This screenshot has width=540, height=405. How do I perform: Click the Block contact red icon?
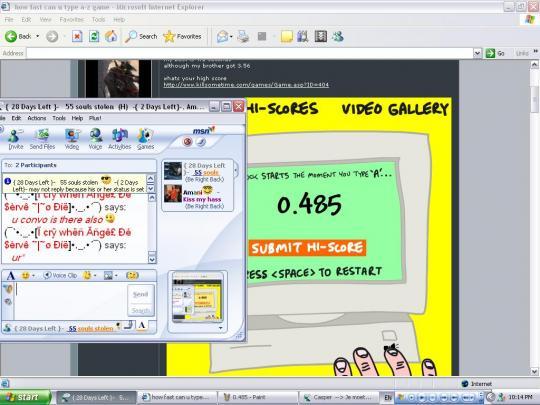coord(187,142)
